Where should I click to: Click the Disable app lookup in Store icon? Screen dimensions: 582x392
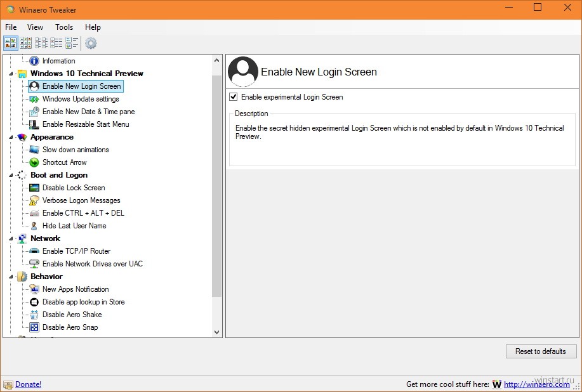tap(34, 302)
